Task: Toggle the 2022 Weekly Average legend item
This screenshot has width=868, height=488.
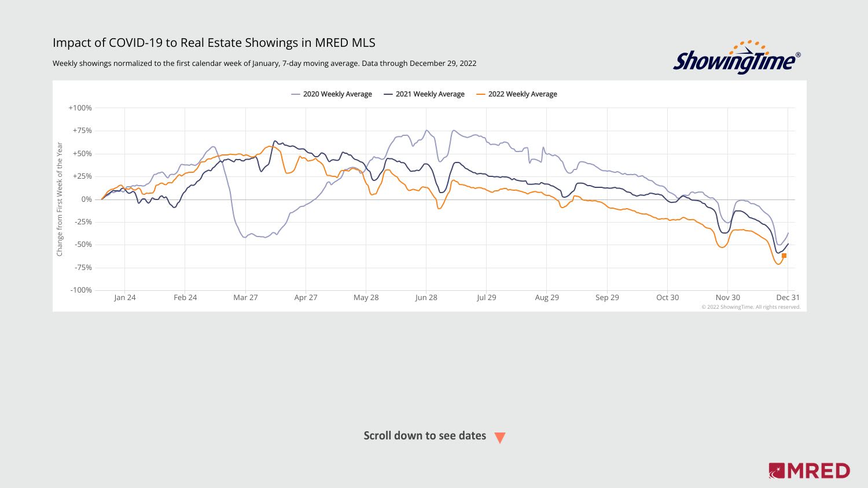Action: [x=517, y=94]
